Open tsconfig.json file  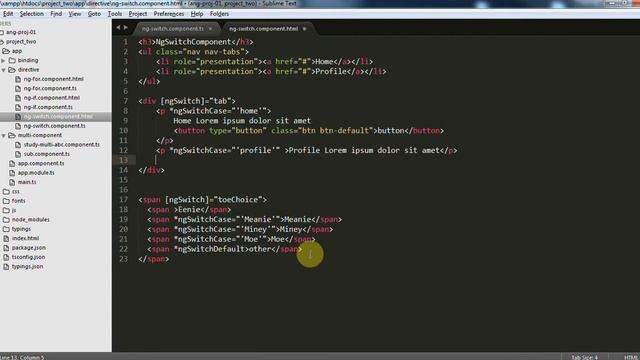(28, 257)
